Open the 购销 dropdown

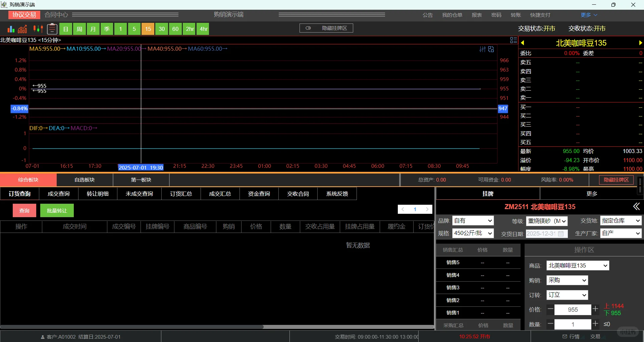pos(567,280)
